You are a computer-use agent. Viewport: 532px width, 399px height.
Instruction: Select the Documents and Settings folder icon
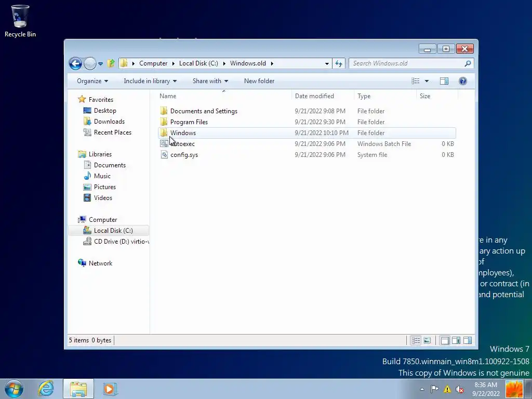(x=164, y=111)
